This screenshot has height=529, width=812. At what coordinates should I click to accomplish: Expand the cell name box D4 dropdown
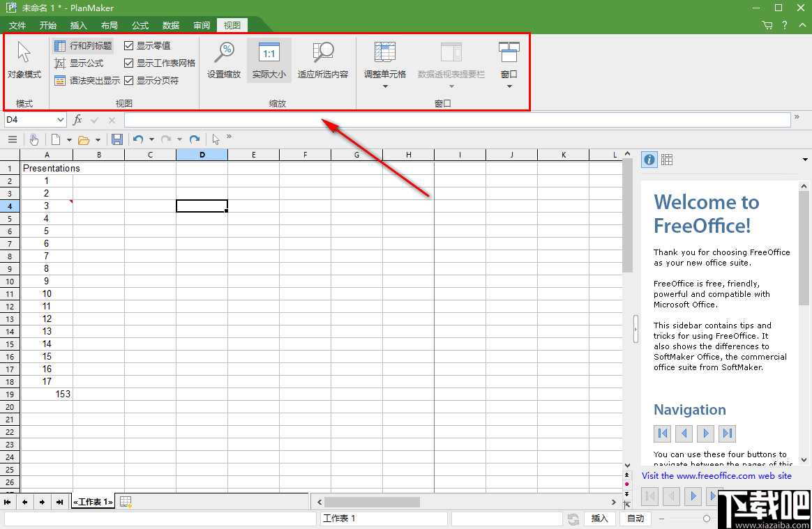click(59, 119)
